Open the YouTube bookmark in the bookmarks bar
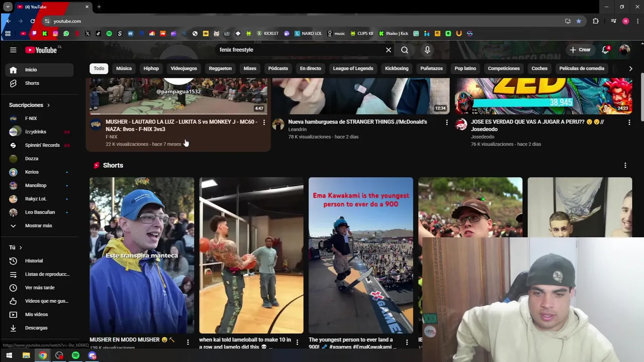Image resolution: width=644 pixels, height=362 pixels. tap(23, 34)
